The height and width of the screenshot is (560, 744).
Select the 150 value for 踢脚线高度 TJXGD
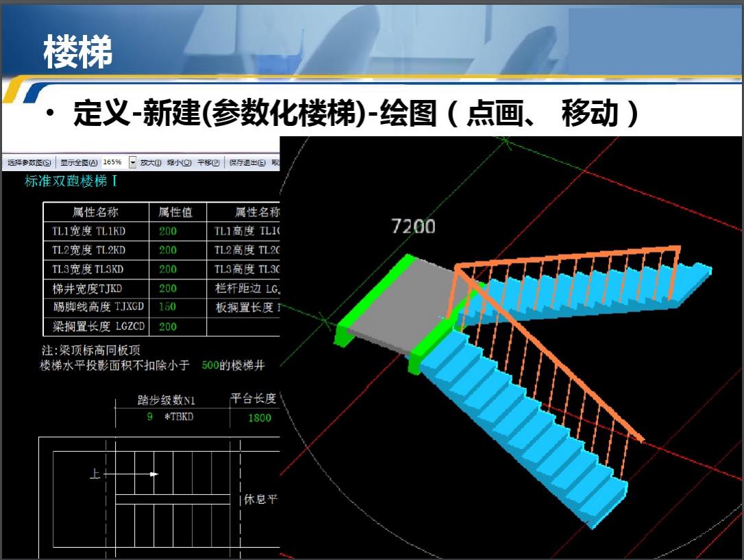167,307
